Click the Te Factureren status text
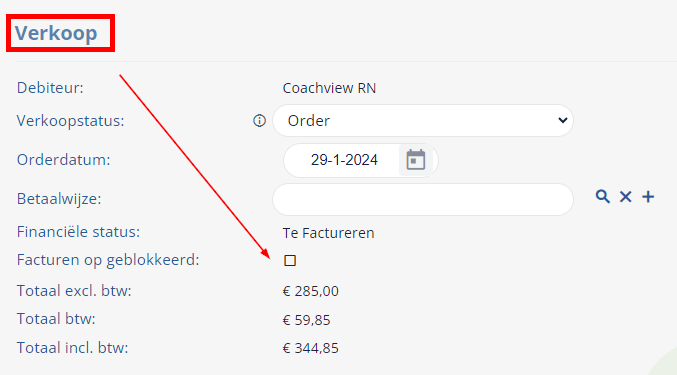Screen dimensions: 677x375 coord(329,233)
